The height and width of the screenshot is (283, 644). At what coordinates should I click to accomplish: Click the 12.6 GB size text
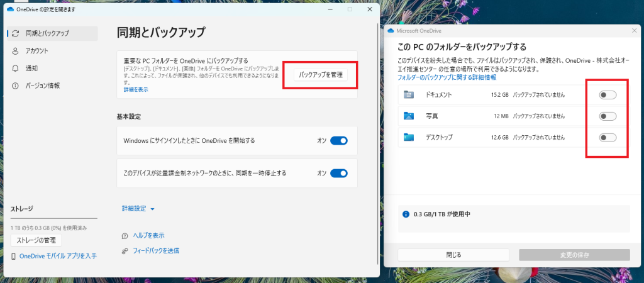point(500,137)
